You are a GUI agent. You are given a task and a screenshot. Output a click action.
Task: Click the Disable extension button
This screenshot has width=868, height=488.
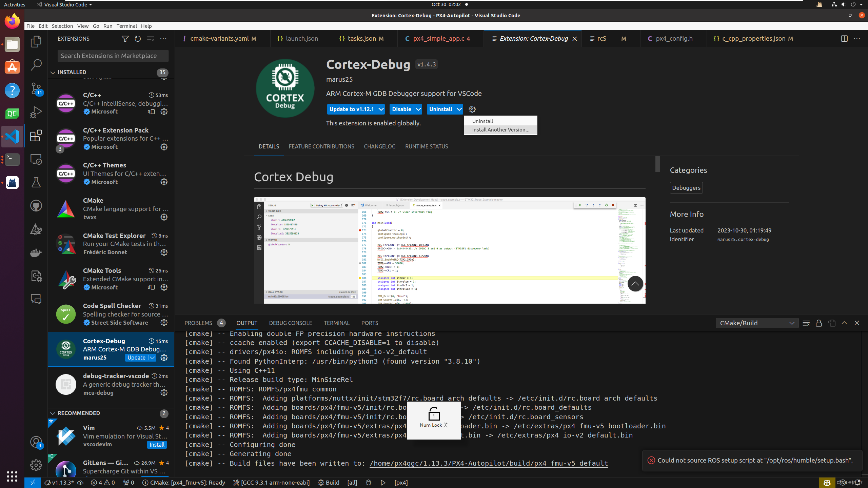coord(402,109)
